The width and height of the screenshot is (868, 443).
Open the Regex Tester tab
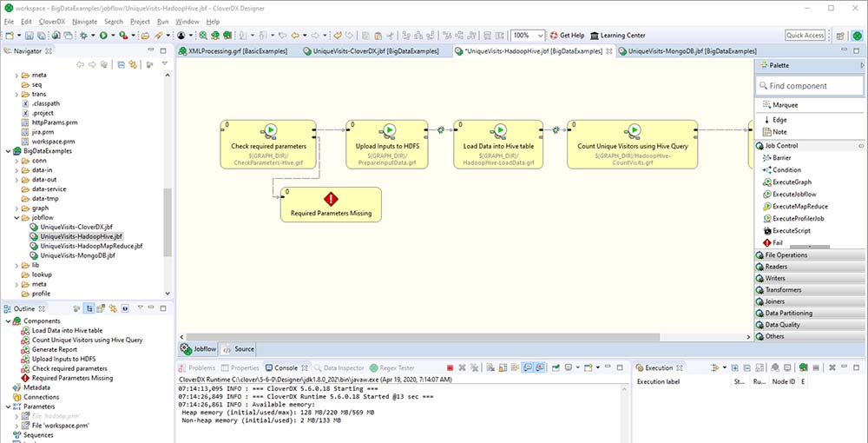392,367
